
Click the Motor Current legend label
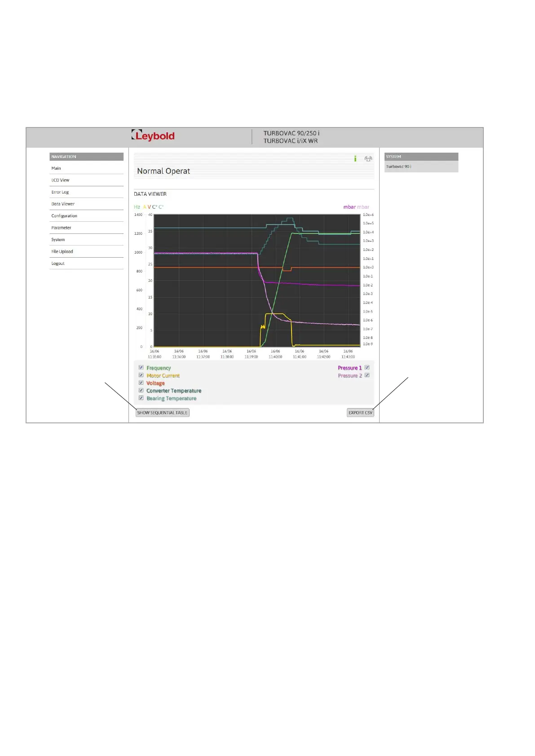pyautogui.click(x=163, y=376)
